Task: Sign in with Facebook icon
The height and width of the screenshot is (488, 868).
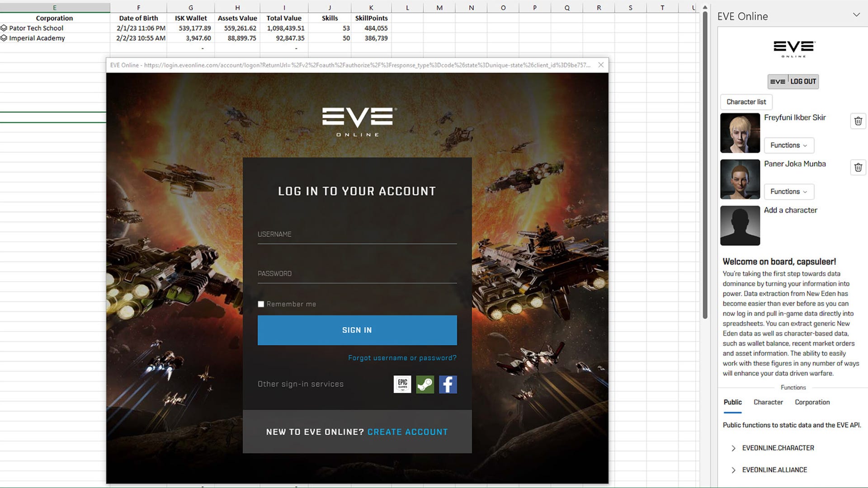Action: tap(448, 385)
